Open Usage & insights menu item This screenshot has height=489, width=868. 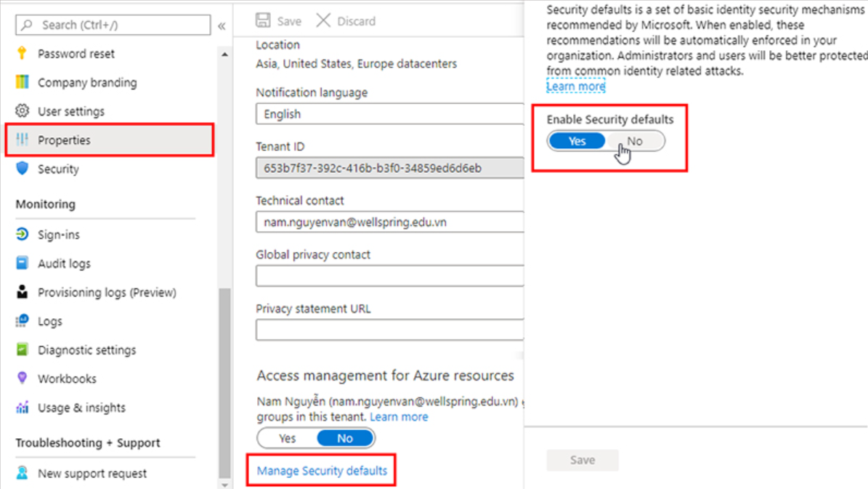pos(81,408)
